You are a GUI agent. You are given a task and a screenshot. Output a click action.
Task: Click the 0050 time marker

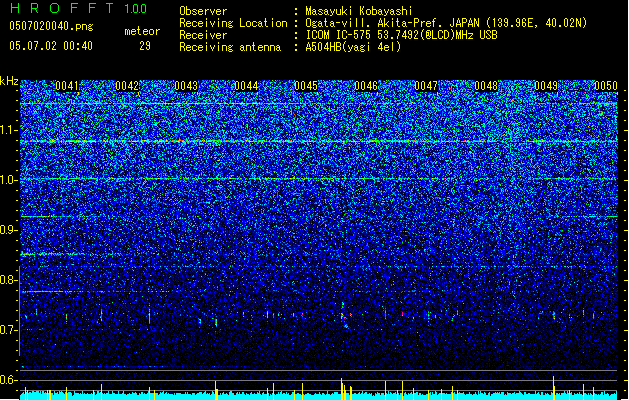606,86
